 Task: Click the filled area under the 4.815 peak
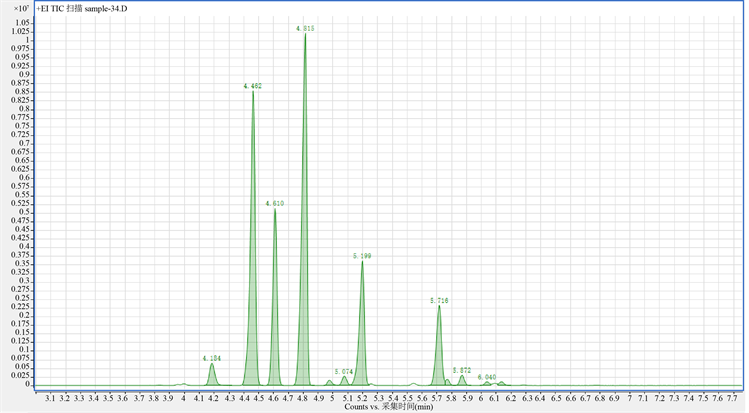point(304,300)
